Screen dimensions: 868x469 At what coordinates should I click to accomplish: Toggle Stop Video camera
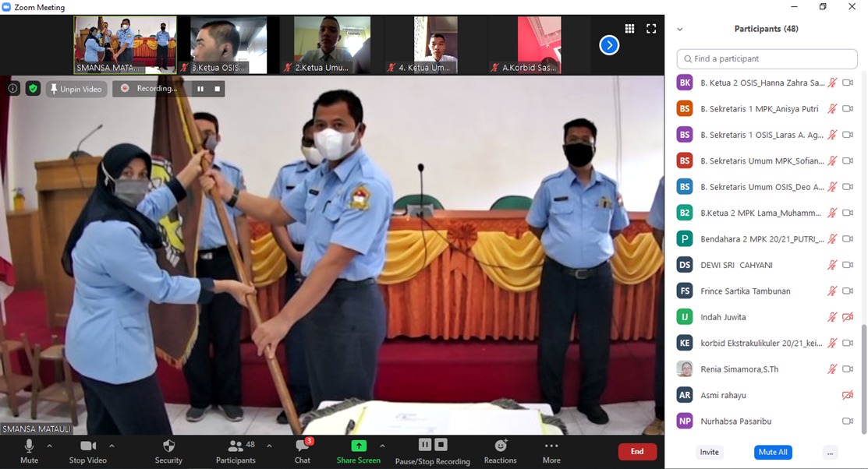87,450
